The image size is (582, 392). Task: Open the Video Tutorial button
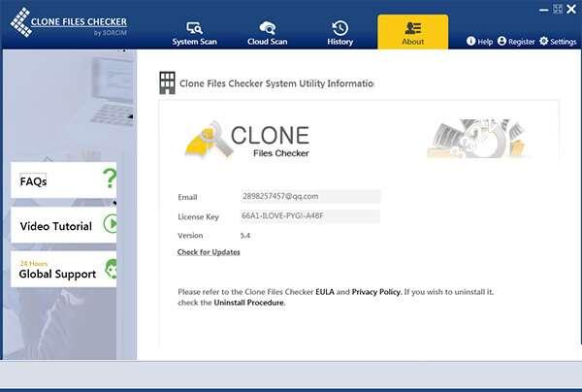tap(63, 225)
